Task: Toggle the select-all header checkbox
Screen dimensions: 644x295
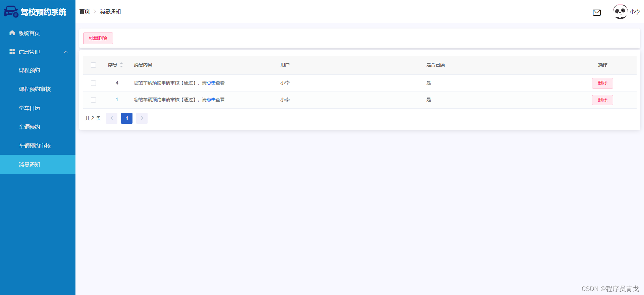Action: pyautogui.click(x=93, y=65)
